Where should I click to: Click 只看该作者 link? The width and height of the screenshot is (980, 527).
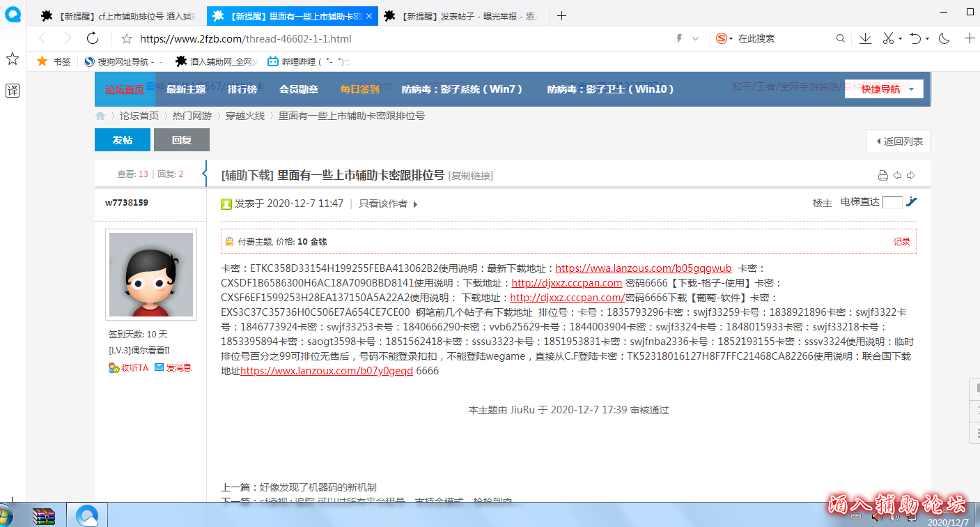pos(383,204)
